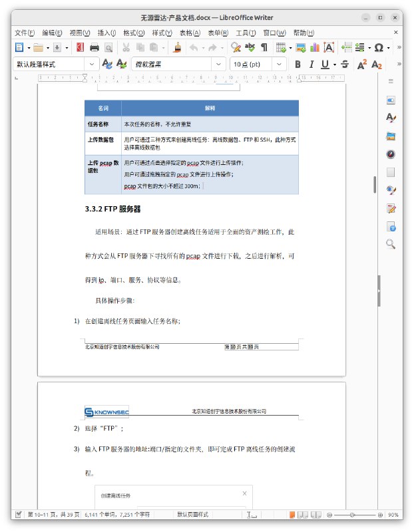
Task: Open the New document dropdown arrow
Action: click(29, 48)
